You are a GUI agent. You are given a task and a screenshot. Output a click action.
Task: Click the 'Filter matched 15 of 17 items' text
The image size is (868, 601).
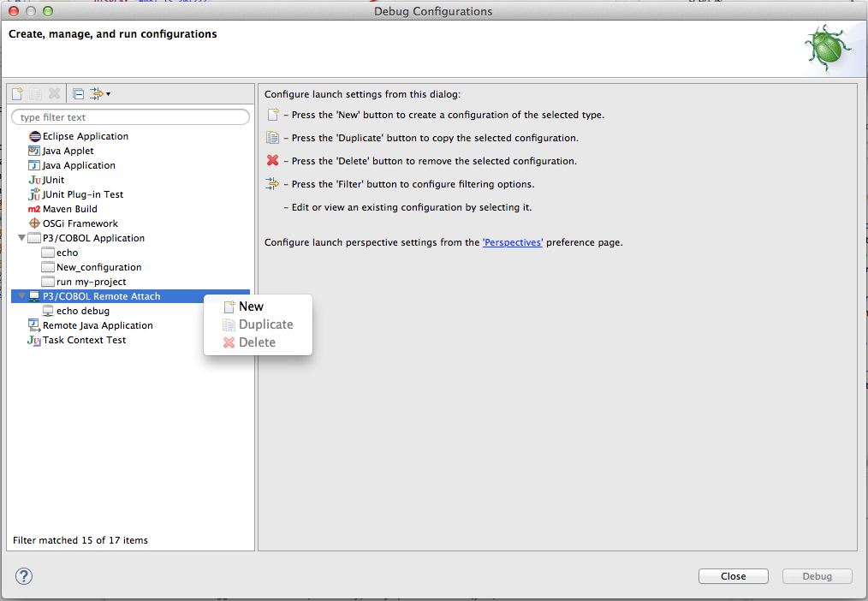(x=80, y=540)
